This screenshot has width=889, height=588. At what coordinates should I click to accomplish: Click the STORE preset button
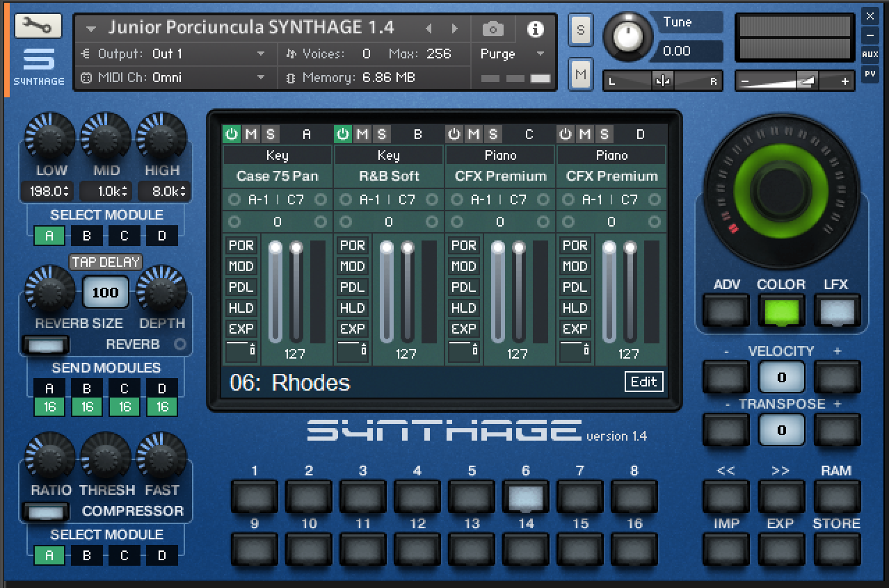point(837,550)
